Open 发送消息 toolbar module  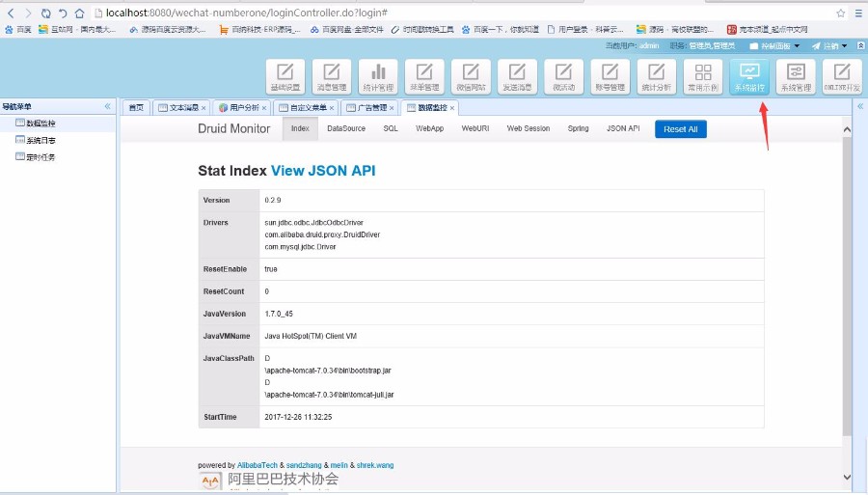[x=518, y=76]
